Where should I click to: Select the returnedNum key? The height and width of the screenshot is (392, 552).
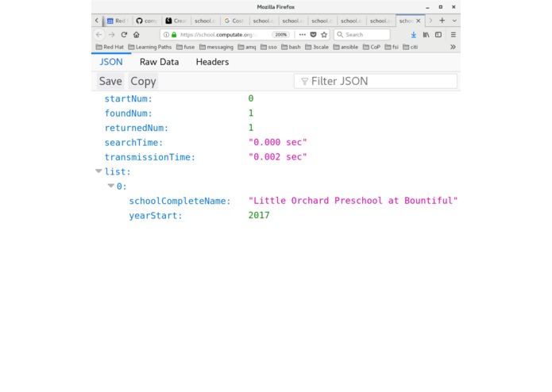point(137,128)
